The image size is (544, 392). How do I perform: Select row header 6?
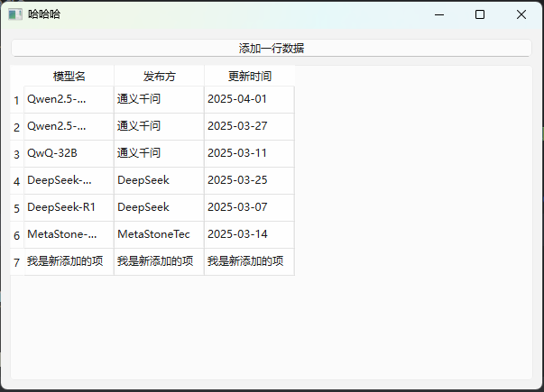coord(16,235)
